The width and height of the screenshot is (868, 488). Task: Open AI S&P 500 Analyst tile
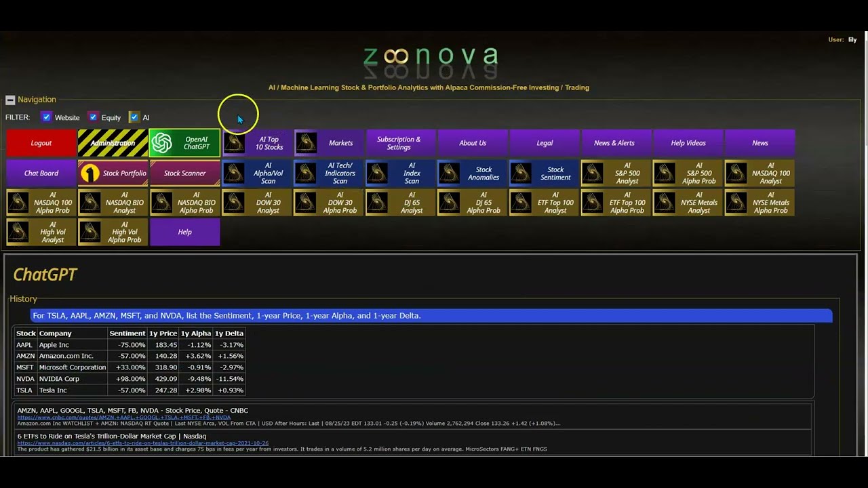coord(616,173)
